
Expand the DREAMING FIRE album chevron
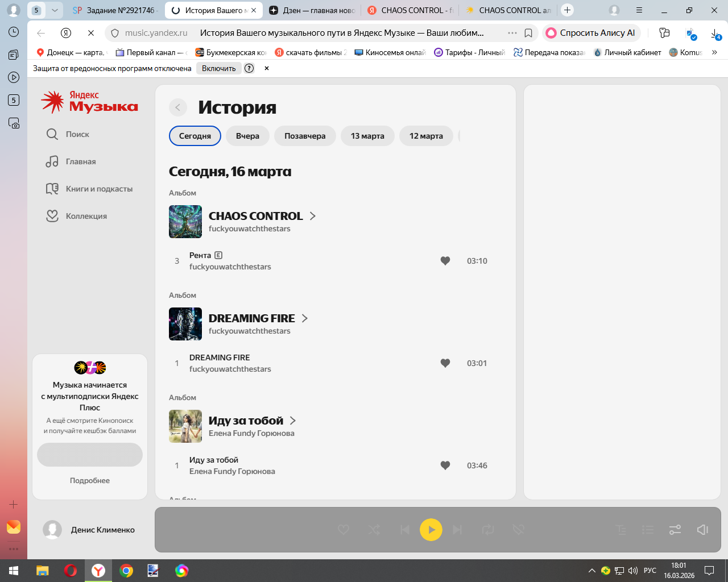coord(304,318)
